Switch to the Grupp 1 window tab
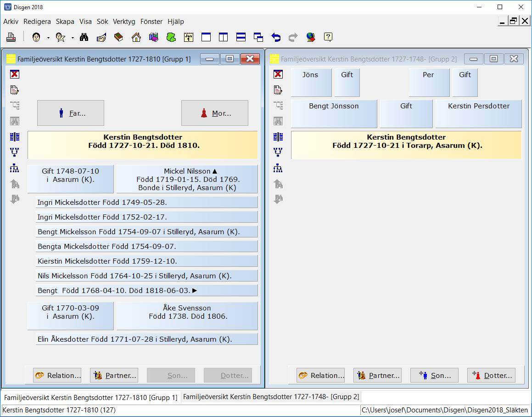 click(90, 397)
